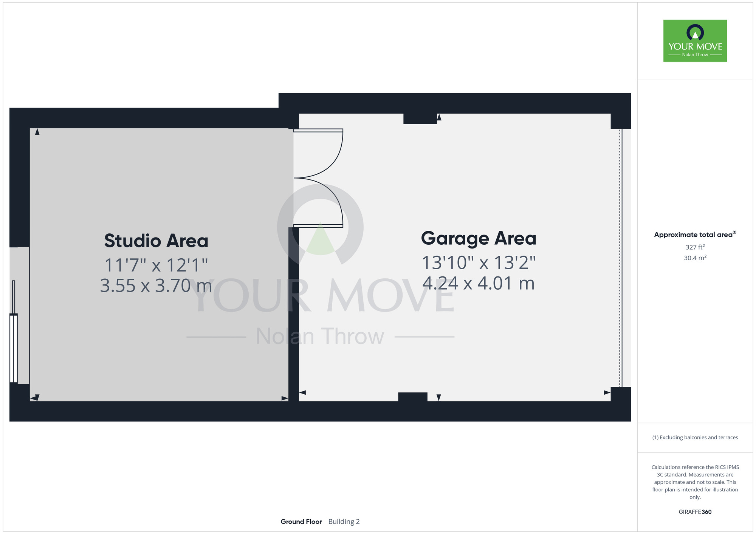Click the Ground Floor label
The height and width of the screenshot is (534, 756).
301,522
